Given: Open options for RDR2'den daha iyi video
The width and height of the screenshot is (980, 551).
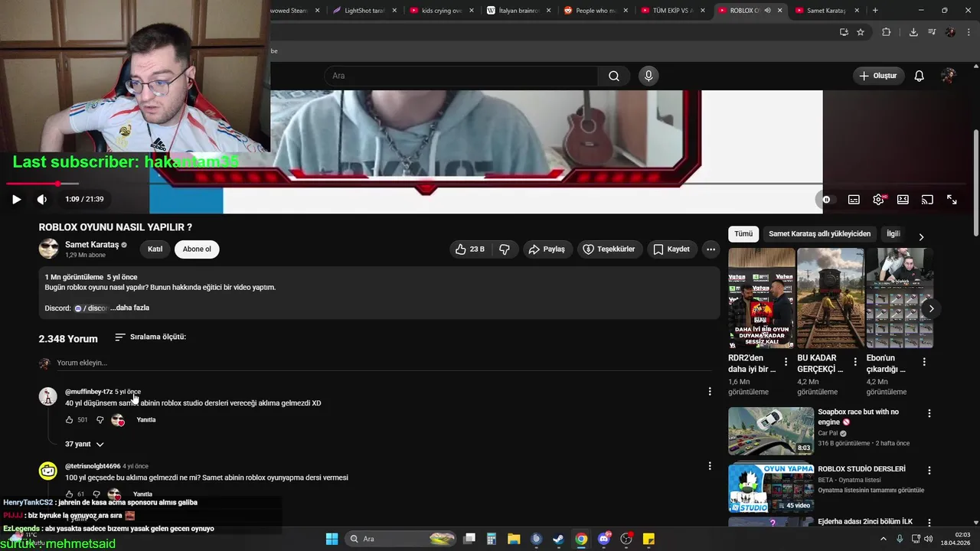Looking at the screenshot, I should [x=786, y=362].
